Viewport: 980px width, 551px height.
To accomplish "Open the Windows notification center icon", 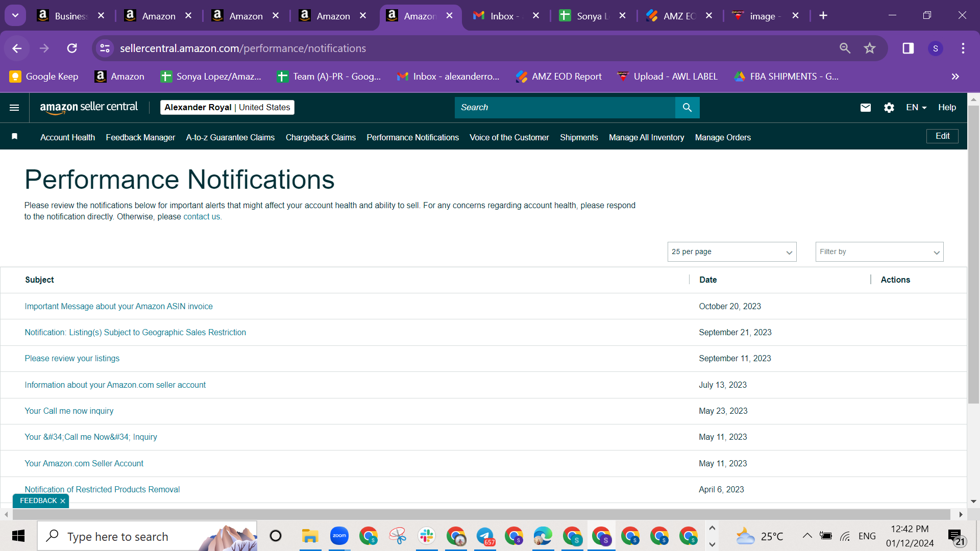I will 957,536.
